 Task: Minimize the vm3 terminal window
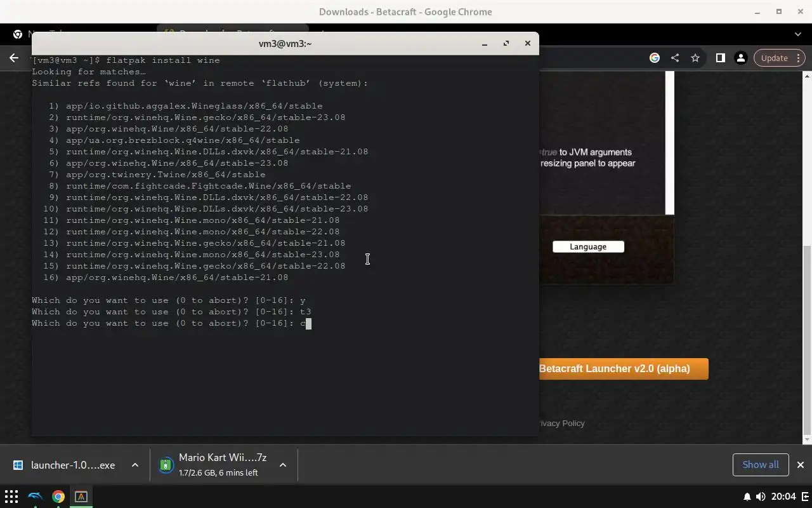tap(485, 43)
